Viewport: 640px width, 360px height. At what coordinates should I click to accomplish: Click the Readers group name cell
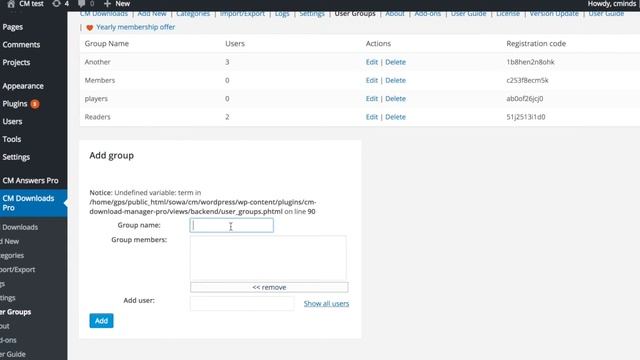pos(98,117)
